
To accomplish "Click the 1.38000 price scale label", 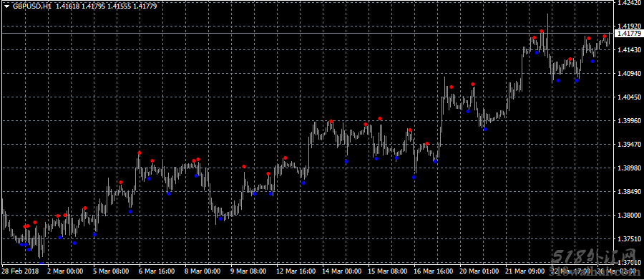I will [x=629, y=216].
